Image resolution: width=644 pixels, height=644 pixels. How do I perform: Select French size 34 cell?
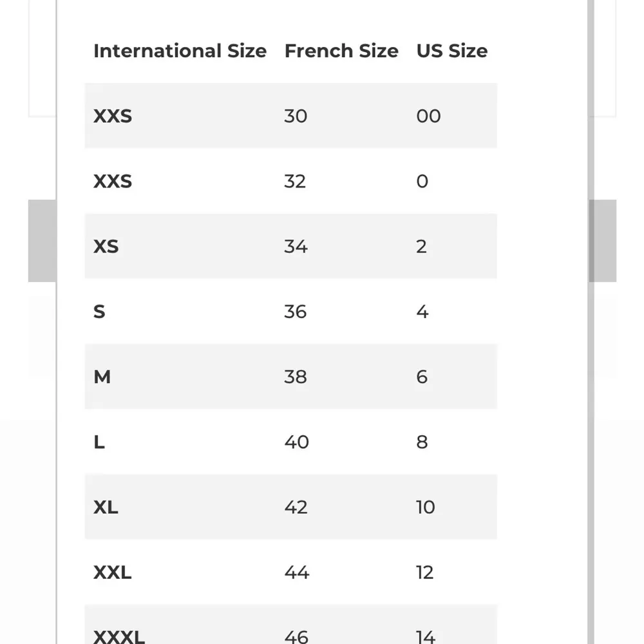click(296, 247)
